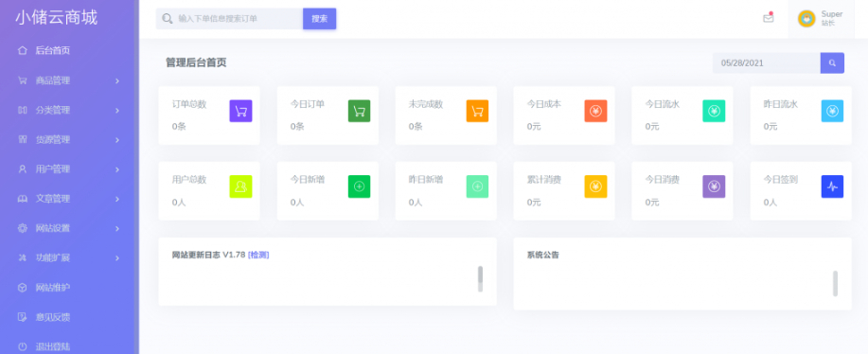The height and width of the screenshot is (354, 868).
Task: Click the date search magnifier button
Action: 832,63
